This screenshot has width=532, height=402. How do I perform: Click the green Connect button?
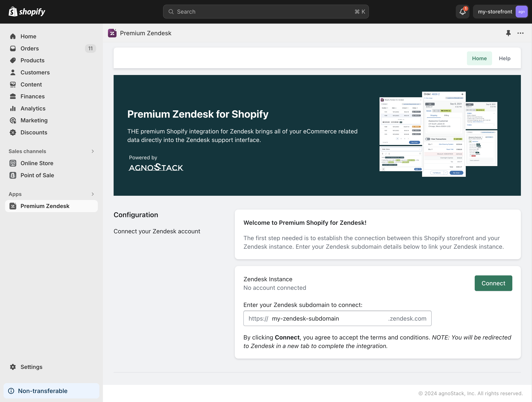click(x=493, y=283)
